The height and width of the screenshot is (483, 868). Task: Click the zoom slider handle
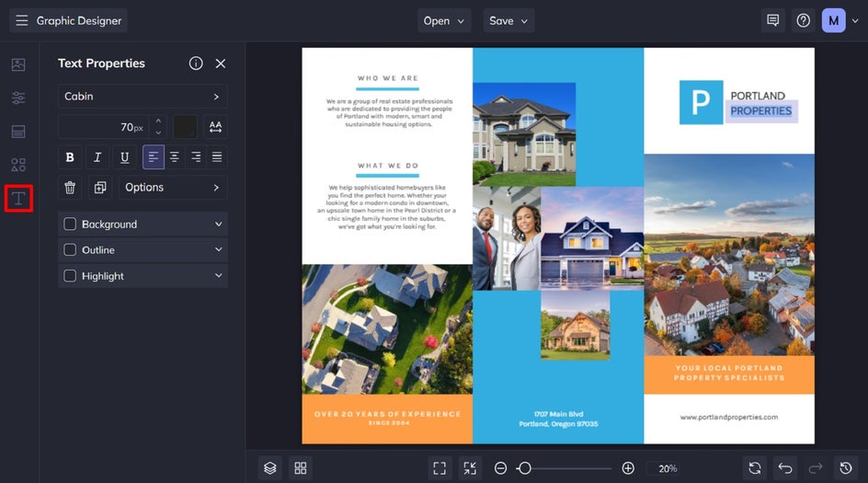pyautogui.click(x=525, y=468)
